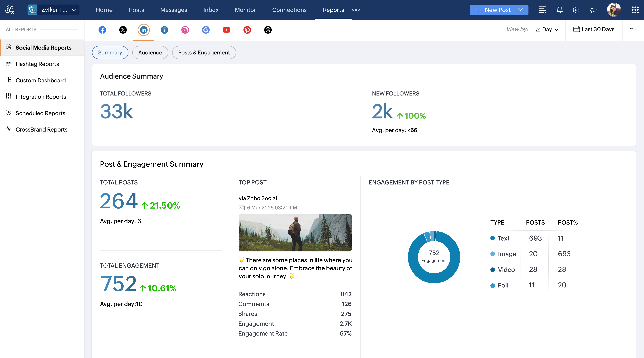Open the View by Day dropdown
This screenshot has width=644, height=358.
547,30
